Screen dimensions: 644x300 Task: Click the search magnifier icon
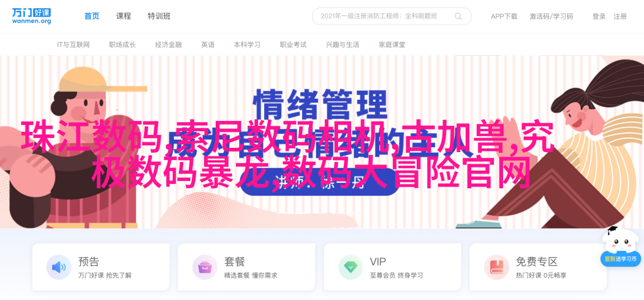458,17
